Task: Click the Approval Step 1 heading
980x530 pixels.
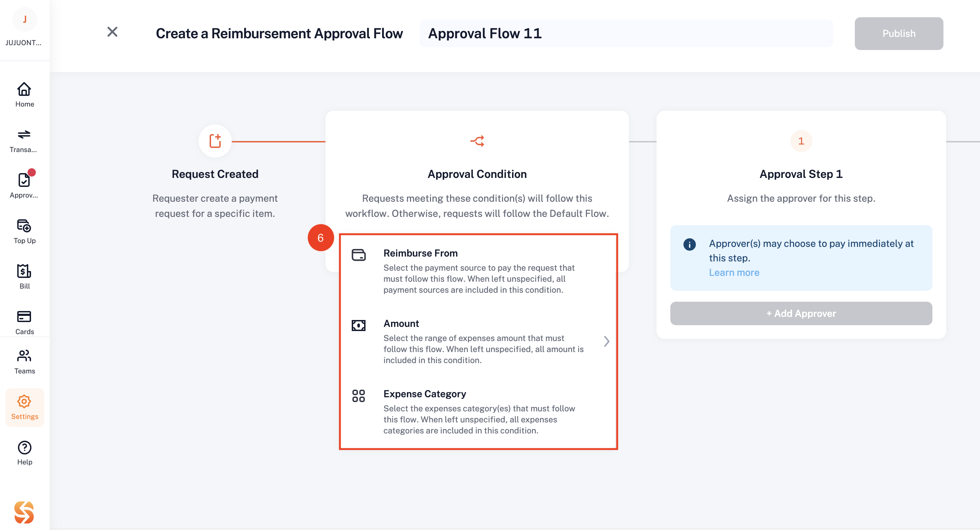Action: pyautogui.click(x=801, y=174)
